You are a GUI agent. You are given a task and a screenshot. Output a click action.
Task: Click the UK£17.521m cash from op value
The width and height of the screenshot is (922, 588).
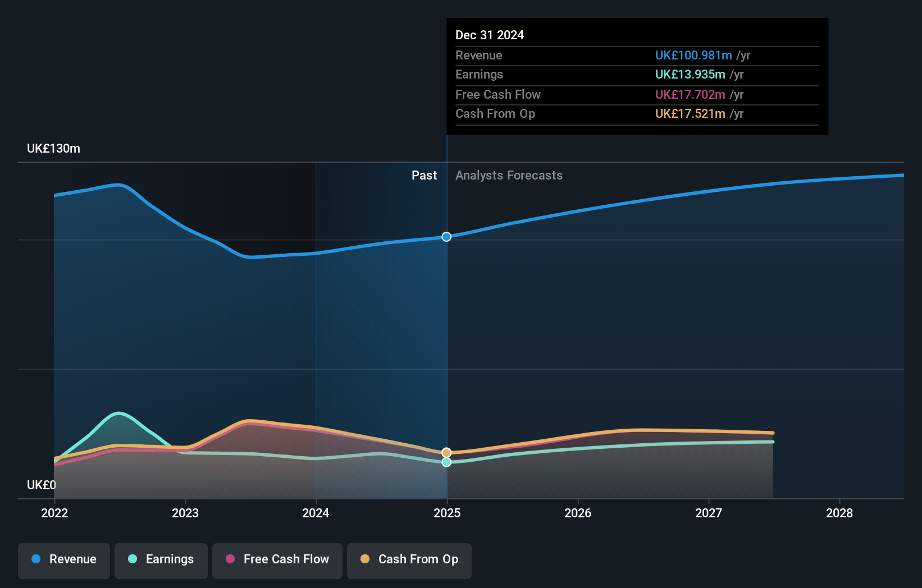click(690, 113)
